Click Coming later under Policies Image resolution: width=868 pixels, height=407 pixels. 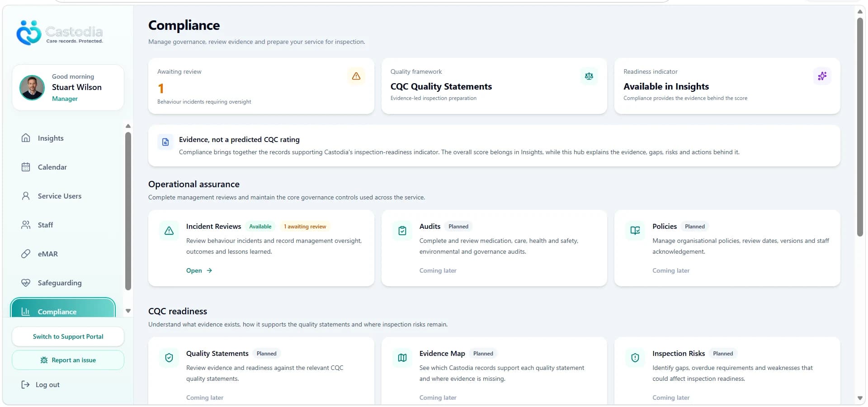tap(671, 270)
